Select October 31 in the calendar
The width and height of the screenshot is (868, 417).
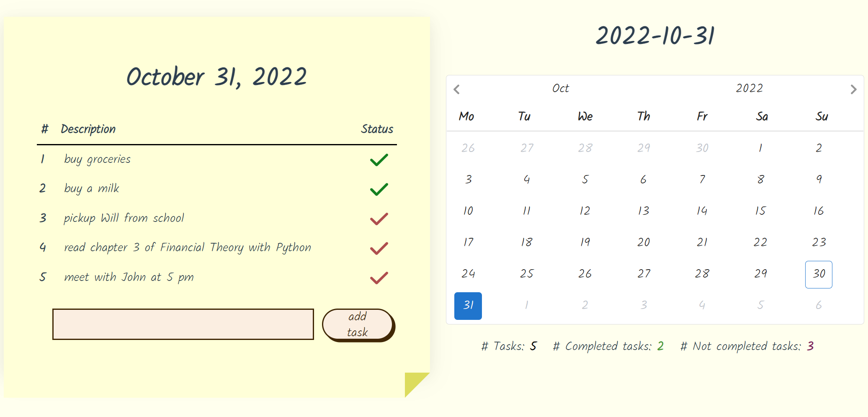(468, 306)
